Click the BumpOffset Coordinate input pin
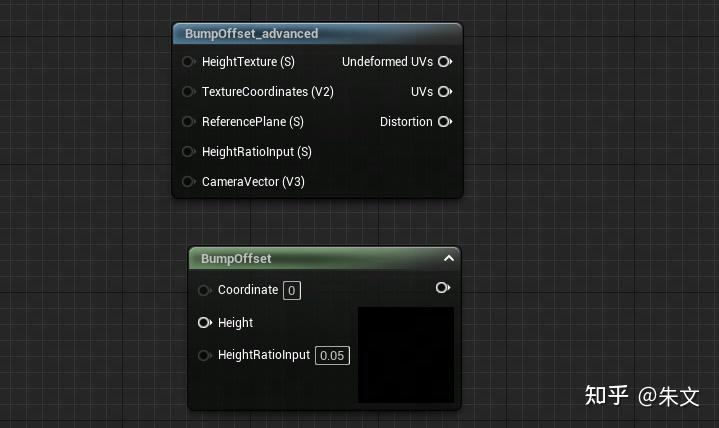The width and height of the screenshot is (719, 428). [x=204, y=290]
